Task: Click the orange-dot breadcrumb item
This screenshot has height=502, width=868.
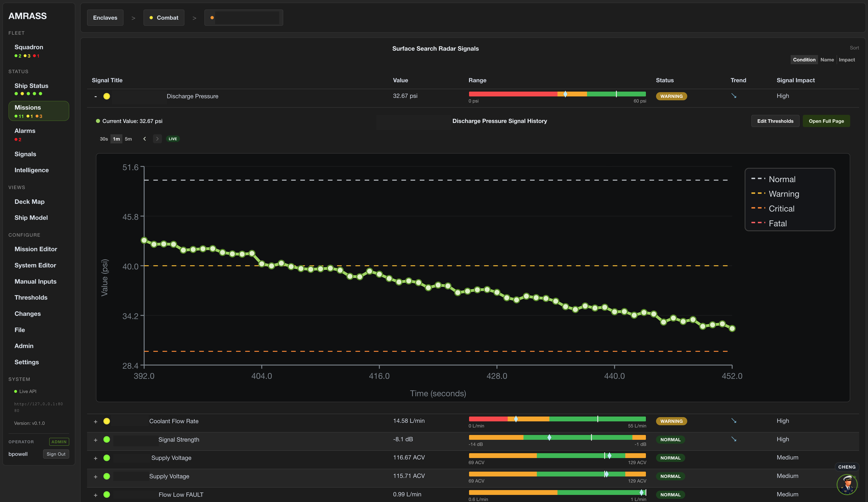Action: (244, 18)
